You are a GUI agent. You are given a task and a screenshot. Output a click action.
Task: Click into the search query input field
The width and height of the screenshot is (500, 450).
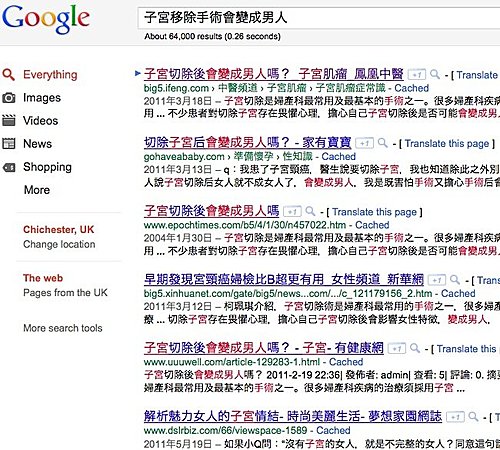(x=318, y=18)
